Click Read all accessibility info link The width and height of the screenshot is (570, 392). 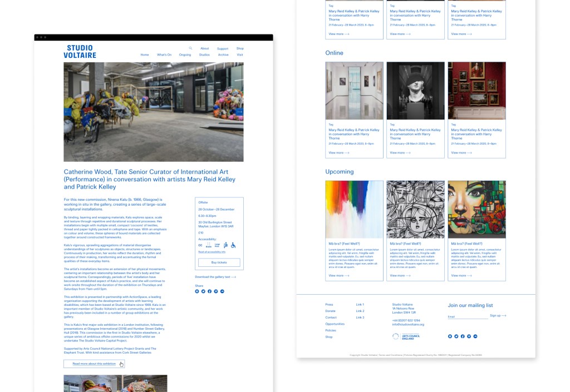[212, 252]
